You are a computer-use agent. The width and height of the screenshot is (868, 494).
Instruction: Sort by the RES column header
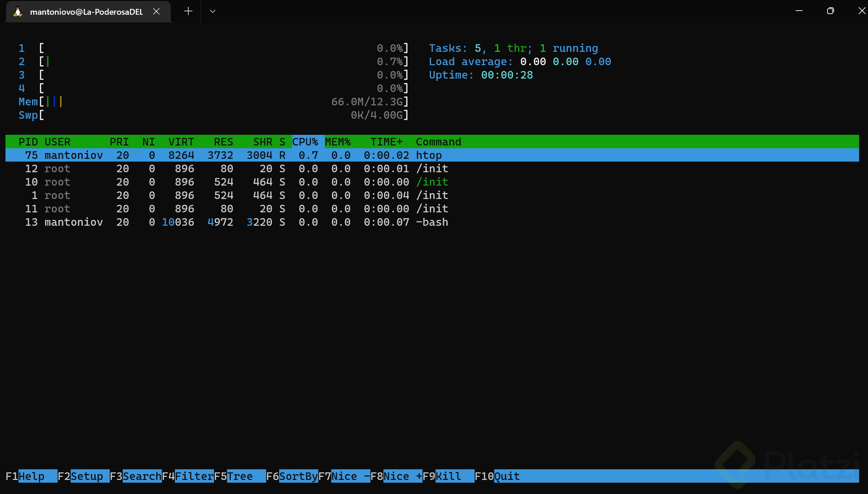point(224,142)
